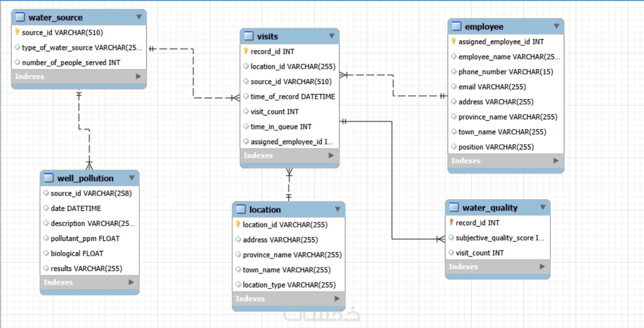Click the employee table icon
The image size is (644, 328).
pyautogui.click(x=456, y=27)
